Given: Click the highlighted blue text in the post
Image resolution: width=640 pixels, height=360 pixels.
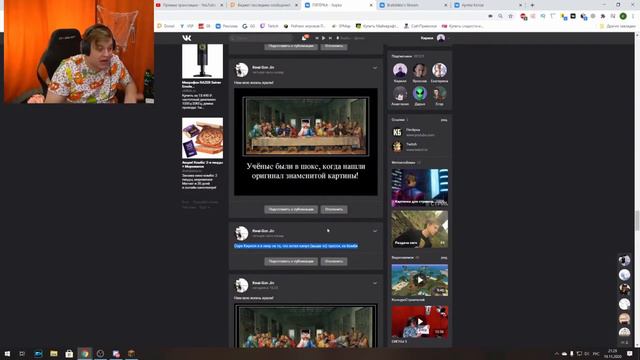Looking at the screenshot, I should [x=296, y=246].
